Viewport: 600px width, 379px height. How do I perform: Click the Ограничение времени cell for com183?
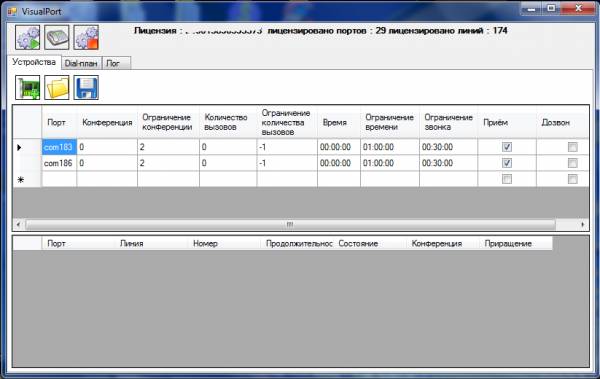coord(390,147)
